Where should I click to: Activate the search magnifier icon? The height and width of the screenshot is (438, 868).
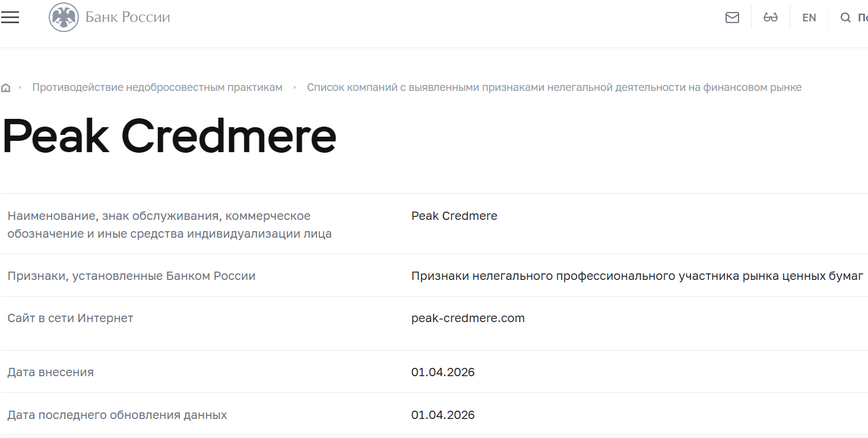click(845, 17)
